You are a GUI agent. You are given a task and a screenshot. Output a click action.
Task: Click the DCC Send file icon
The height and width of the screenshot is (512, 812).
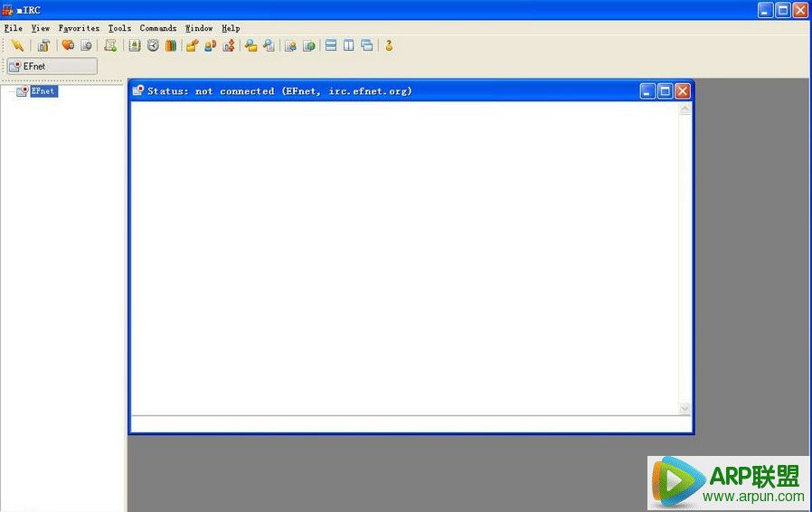click(192, 45)
